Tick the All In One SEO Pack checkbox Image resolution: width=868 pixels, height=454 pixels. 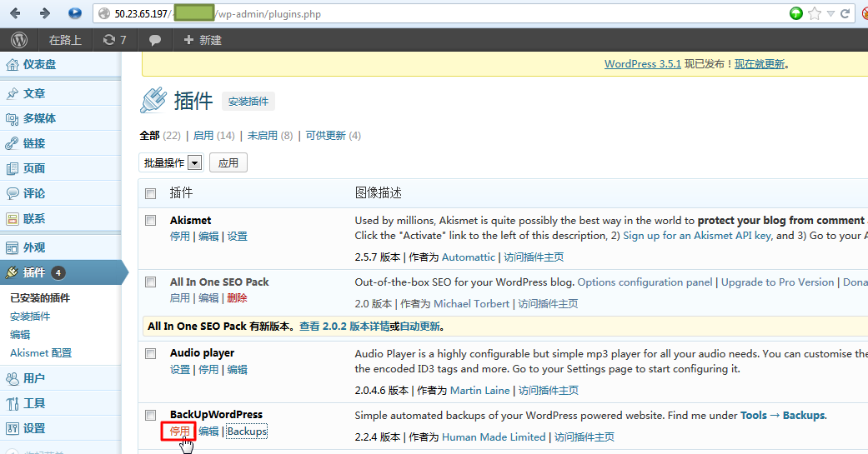(151, 282)
